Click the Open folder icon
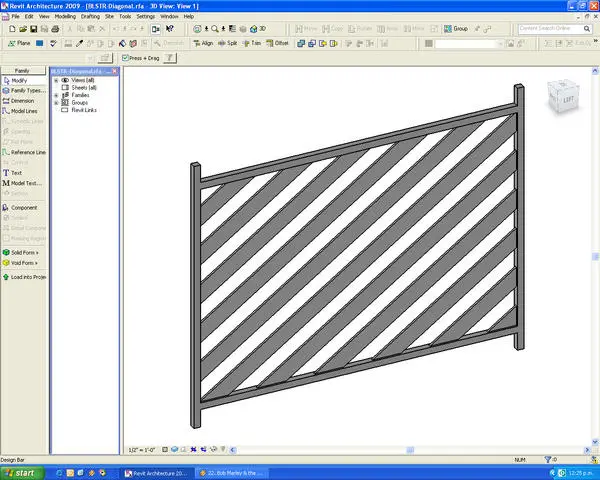 (23, 29)
